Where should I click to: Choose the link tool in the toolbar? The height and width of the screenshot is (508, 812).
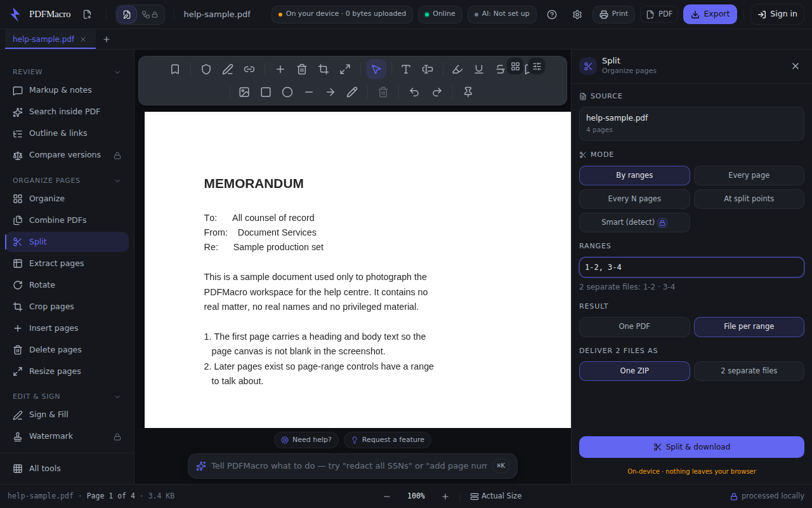point(249,69)
